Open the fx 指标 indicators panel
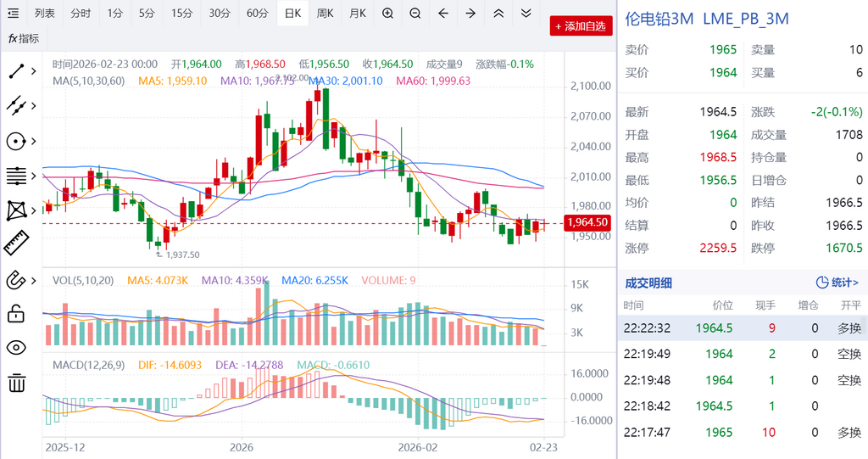This screenshot has width=868, height=459. click(x=24, y=38)
